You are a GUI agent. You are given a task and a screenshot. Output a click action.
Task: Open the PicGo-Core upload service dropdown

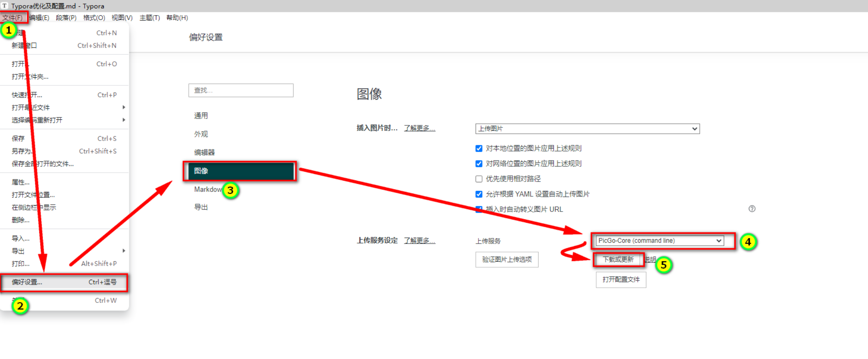(x=660, y=241)
